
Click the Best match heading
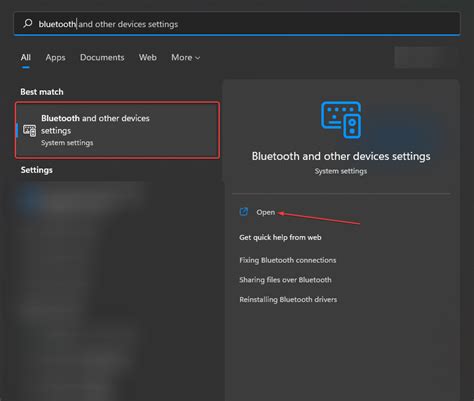click(x=42, y=92)
